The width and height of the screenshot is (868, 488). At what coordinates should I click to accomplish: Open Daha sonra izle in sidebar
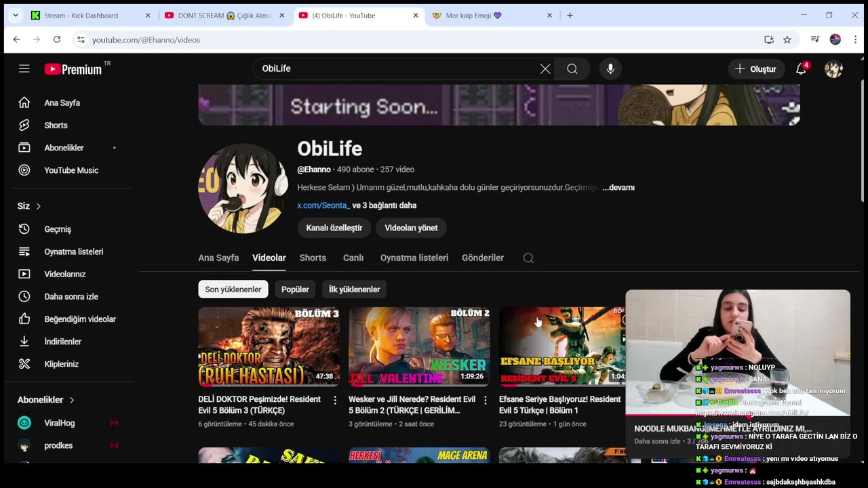point(71,296)
